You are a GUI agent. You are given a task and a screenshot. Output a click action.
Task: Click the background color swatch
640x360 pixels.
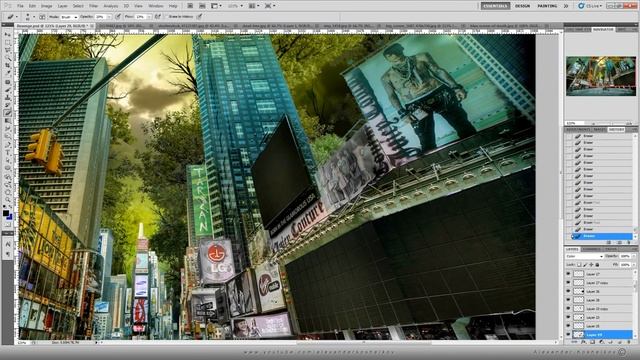10,217
